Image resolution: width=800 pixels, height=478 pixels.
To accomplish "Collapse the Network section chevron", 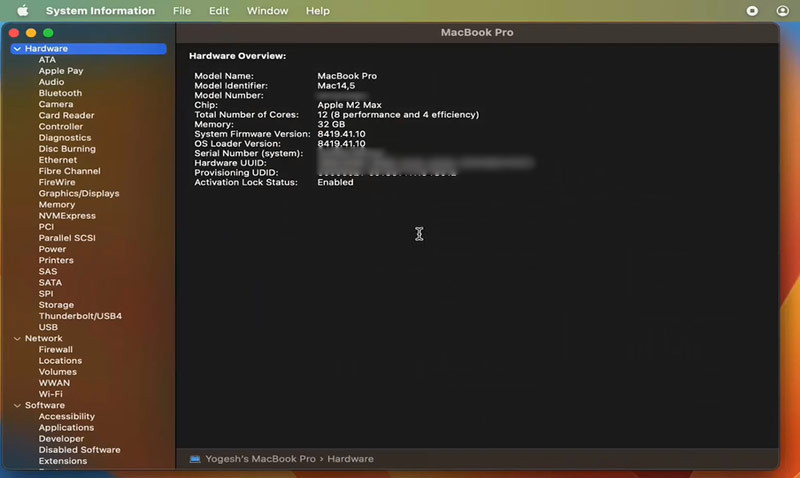I will pyautogui.click(x=17, y=339).
